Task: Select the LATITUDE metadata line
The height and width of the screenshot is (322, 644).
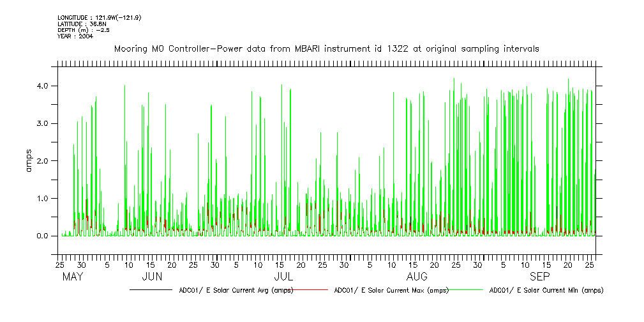Action: point(81,24)
